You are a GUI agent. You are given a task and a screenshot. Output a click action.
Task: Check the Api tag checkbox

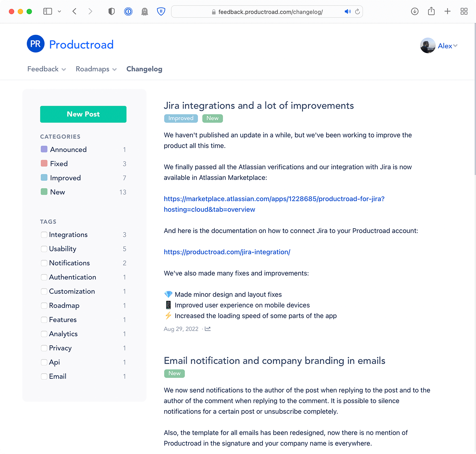coord(44,362)
